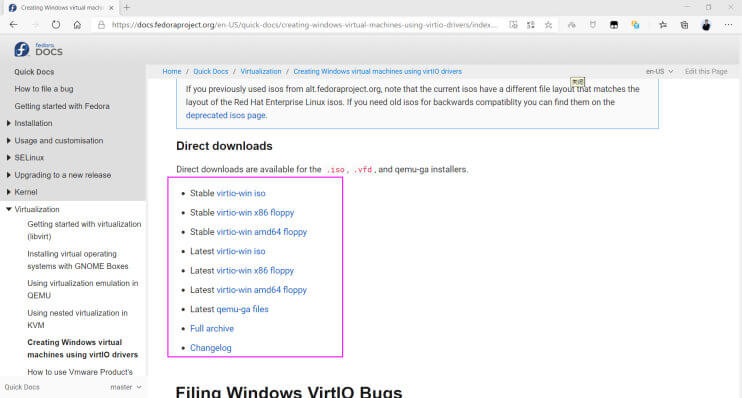Open How to file a bug

tap(44, 89)
